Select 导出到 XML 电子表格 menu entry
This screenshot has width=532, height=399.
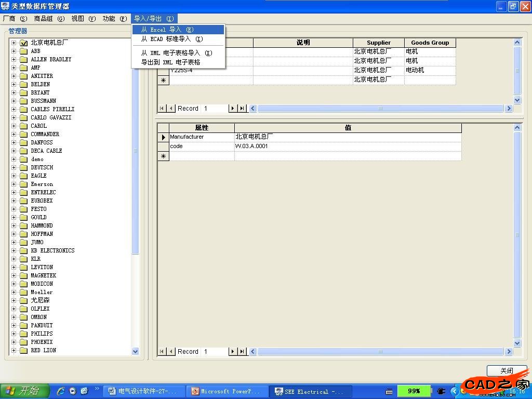pos(171,62)
